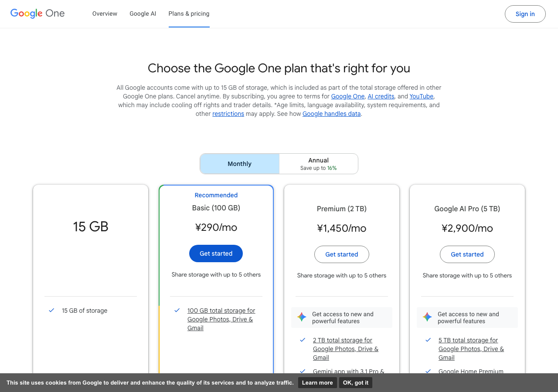Click the checkmark beside 15 GB of storage
The width and height of the screenshot is (558, 392).
pos(51,310)
